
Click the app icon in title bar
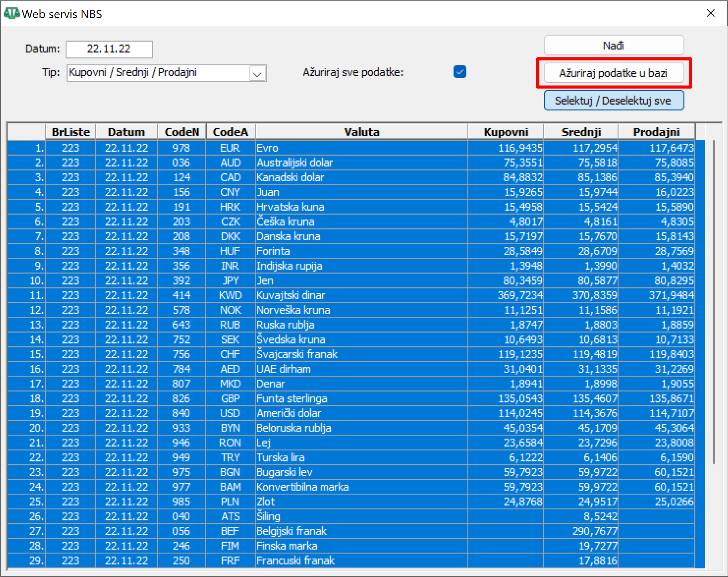(11, 13)
